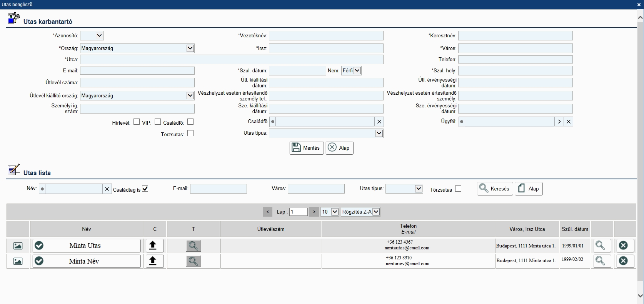The image size is (644, 304).
Task: Click the arrow icon beside Ügyfél field
Action: coord(559,122)
